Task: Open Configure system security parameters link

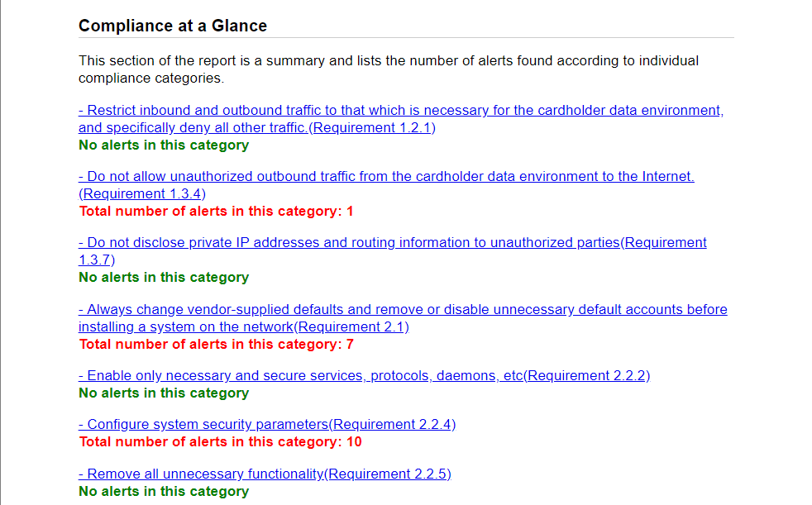Action: click(x=267, y=424)
